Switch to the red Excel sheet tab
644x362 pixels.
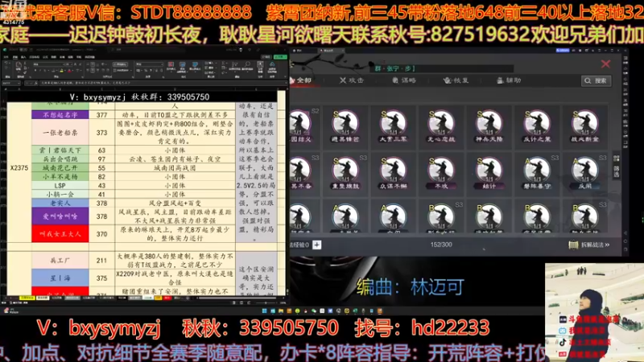(167, 298)
